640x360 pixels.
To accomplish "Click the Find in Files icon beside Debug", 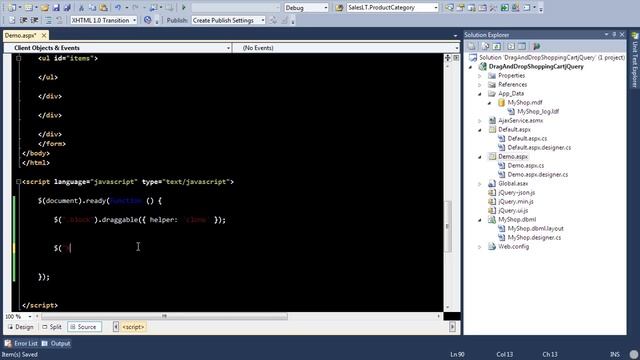I will point(339,7).
